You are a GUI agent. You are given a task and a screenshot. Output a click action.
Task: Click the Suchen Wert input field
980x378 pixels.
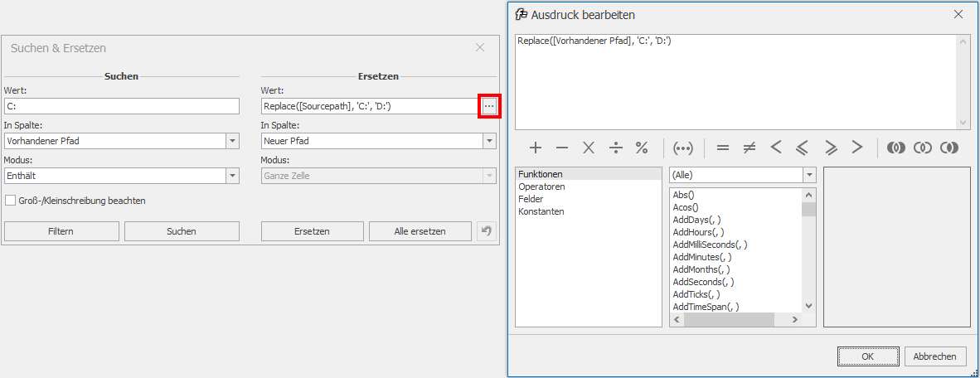coord(121,106)
